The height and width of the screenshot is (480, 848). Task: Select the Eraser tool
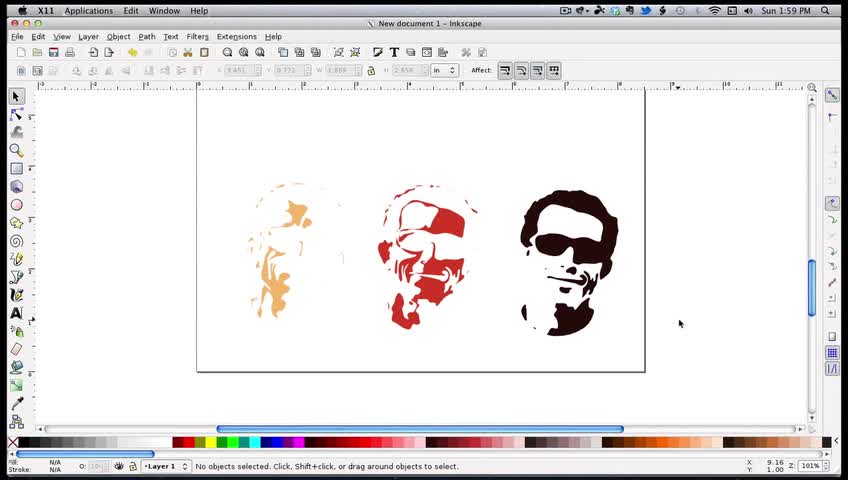[16, 349]
